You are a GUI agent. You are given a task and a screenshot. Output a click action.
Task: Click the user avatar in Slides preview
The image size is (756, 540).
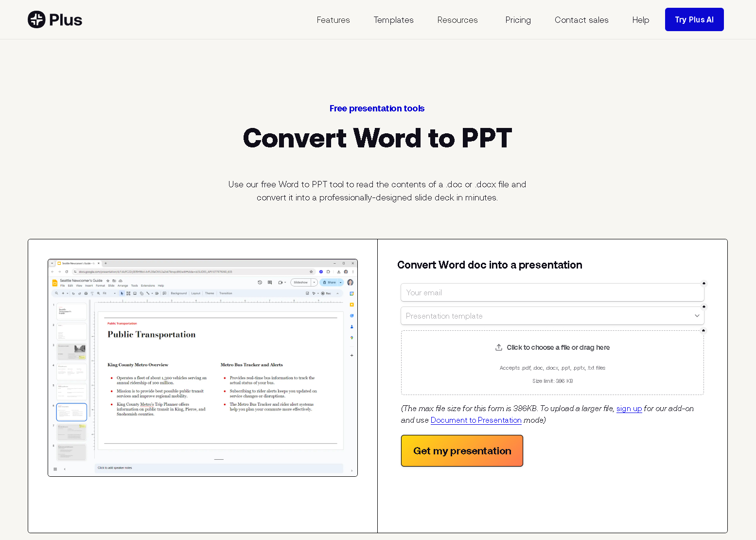pyautogui.click(x=350, y=282)
